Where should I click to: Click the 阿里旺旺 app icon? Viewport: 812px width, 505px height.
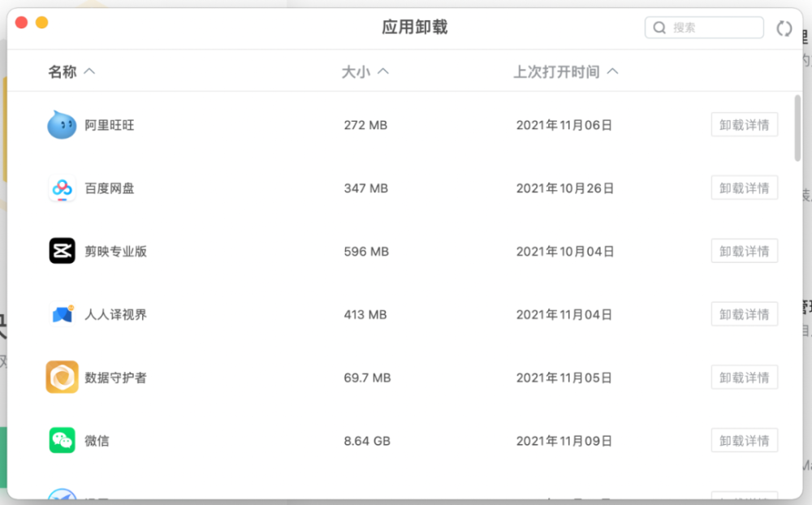[x=62, y=125]
